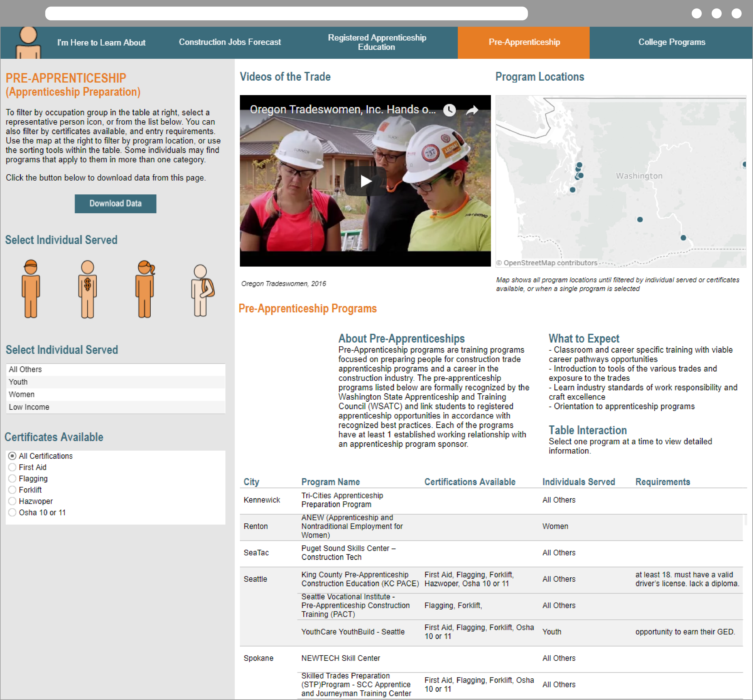The width and height of the screenshot is (753, 700).
Task: Select King County Pre-Apprenticeship (KC PACE) program
Action: (x=360, y=579)
